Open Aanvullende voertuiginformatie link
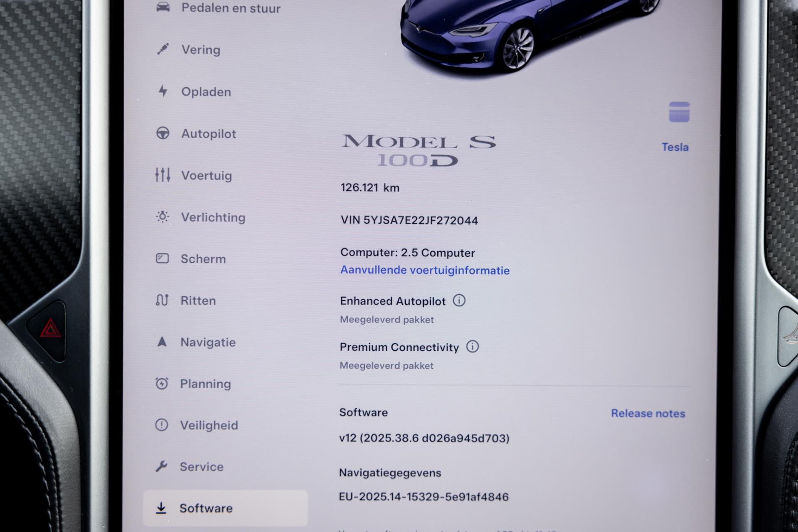Viewport: 798px width, 532px height. (425, 270)
